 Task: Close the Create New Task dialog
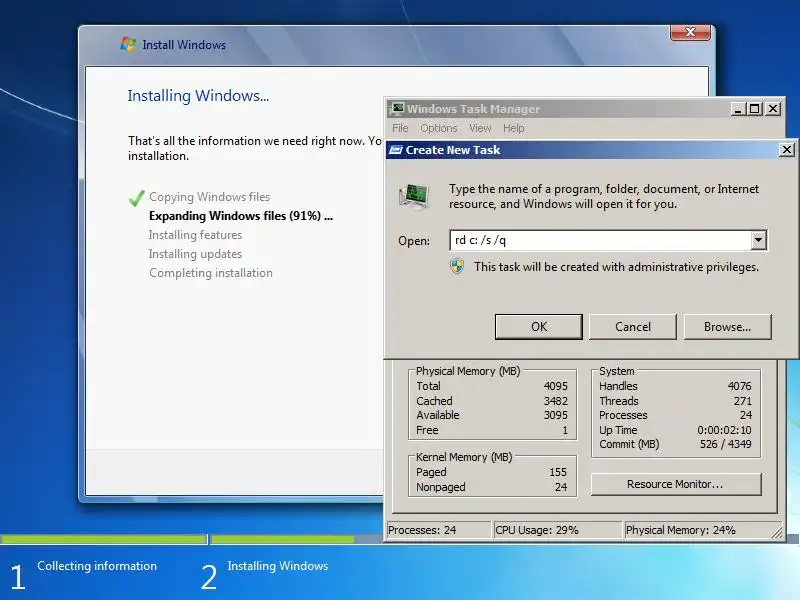(x=787, y=149)
